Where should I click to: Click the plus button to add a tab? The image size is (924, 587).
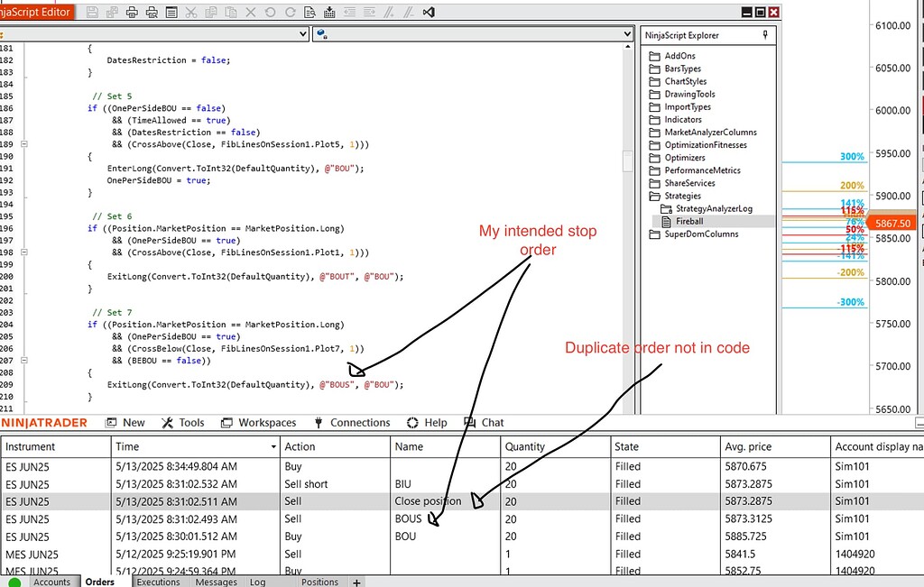click(356, 582)
